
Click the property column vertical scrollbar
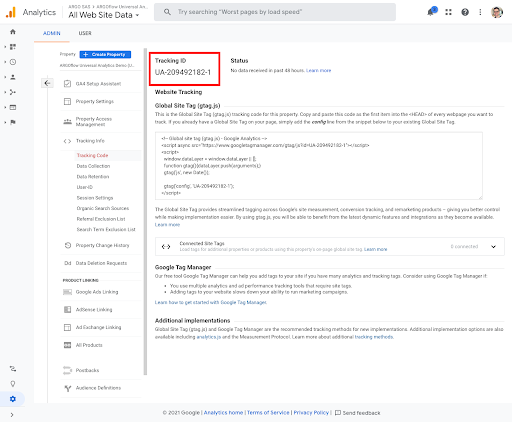pyautogui.click(x=145, y=212)
